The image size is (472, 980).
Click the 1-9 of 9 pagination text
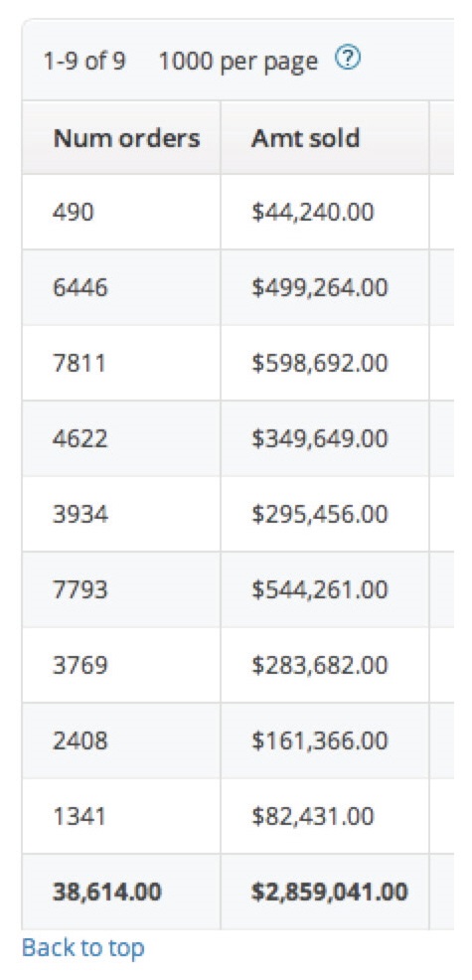[x=84, y=62]
